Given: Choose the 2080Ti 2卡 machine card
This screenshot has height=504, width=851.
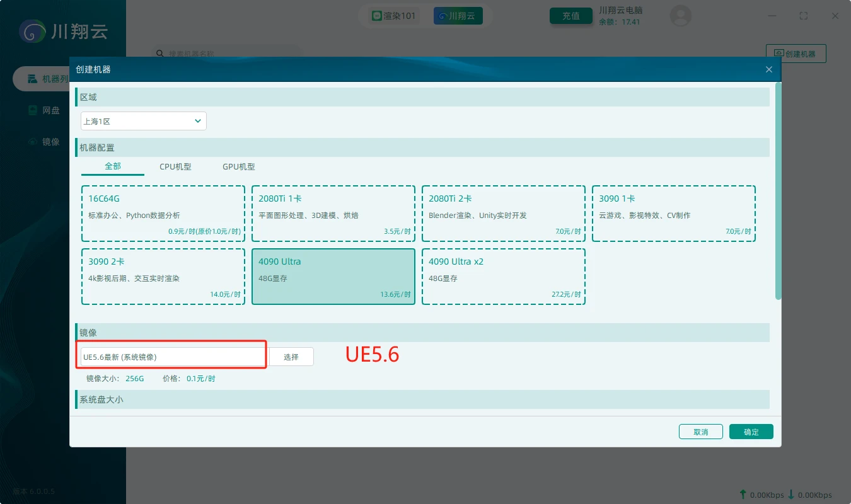Looking at the screenshot, I should click(504, 214).
